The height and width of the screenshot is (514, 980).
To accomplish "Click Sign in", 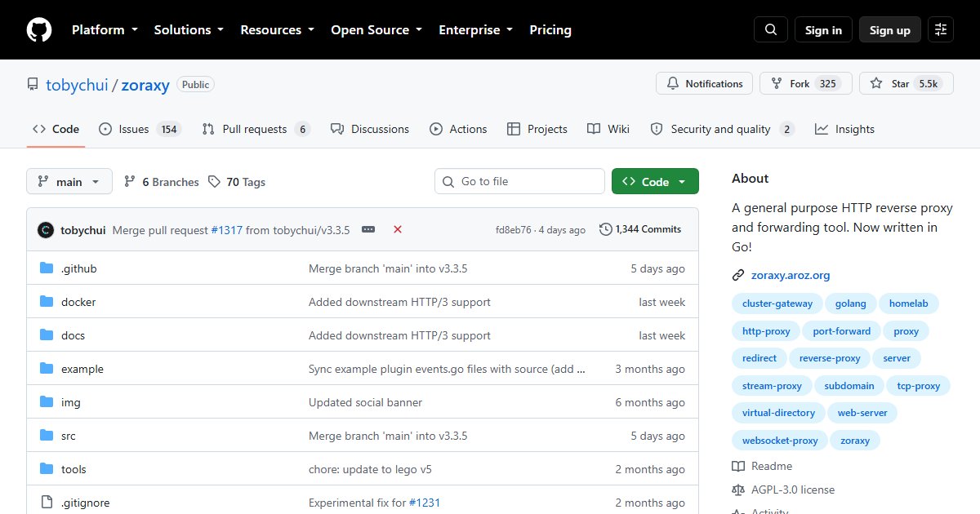I will point(823,30).
